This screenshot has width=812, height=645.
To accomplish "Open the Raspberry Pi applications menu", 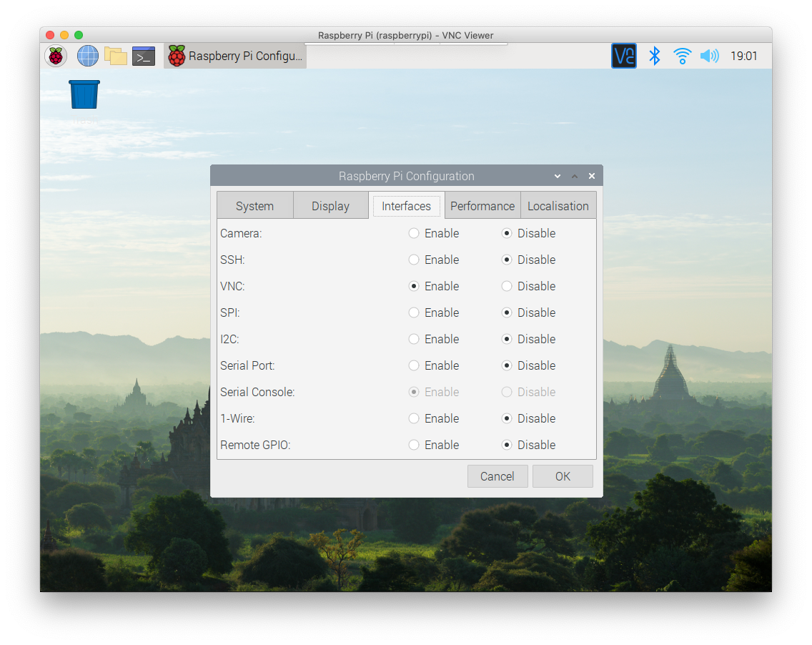I will coord(56,55).
